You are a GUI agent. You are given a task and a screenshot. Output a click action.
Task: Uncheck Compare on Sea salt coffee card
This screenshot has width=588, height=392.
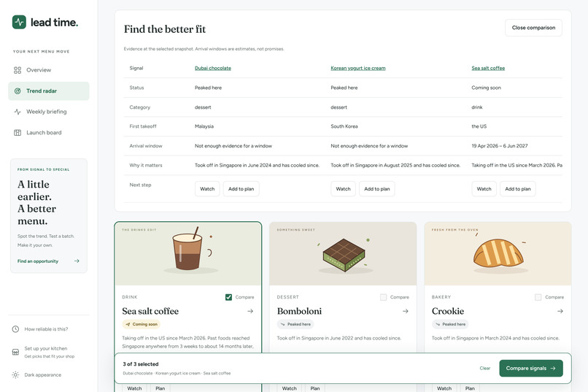tap(228, 297)
